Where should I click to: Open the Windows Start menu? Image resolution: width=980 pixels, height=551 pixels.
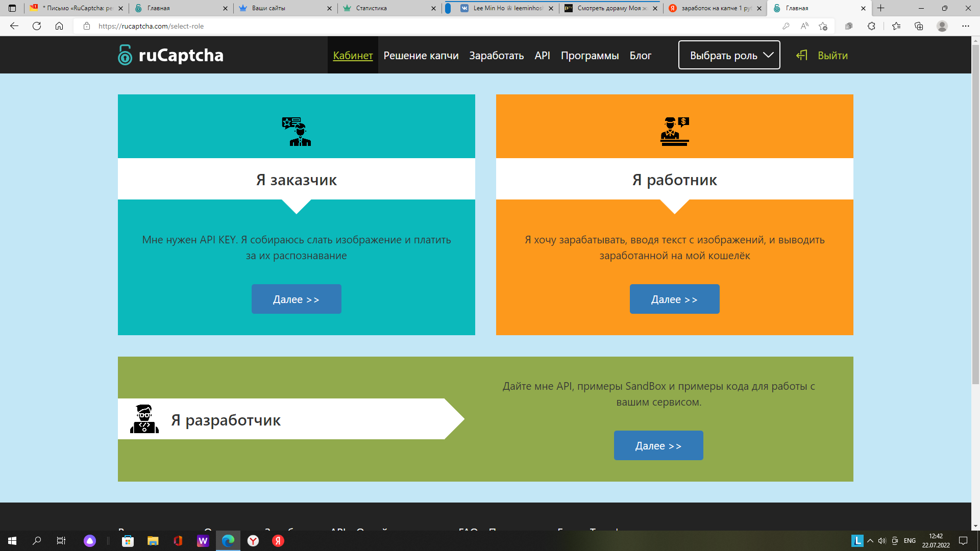12,541
